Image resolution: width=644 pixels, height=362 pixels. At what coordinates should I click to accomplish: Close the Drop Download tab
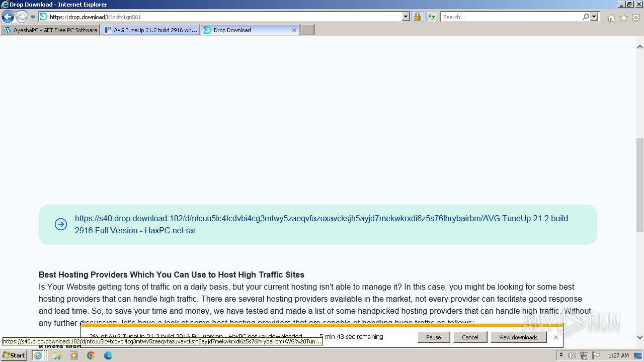[294, 30]
